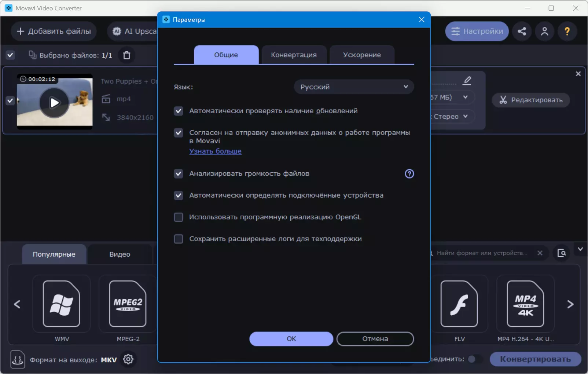The image size is (588, 374).
Task: Delete selected files with the trash icon
Action: [126, 55]
